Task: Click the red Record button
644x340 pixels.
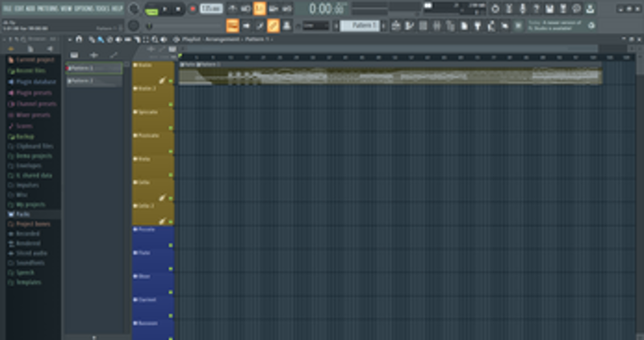Action: point(192,9)
